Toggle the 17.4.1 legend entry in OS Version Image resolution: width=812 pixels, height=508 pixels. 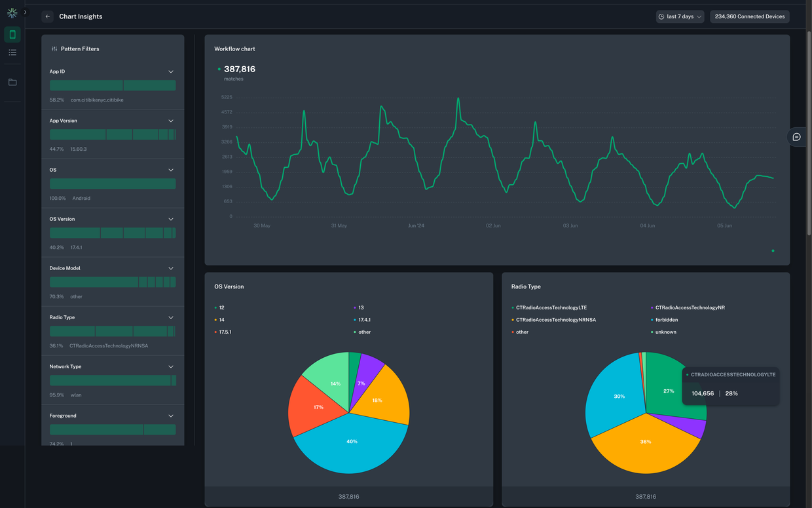point(363,320)
